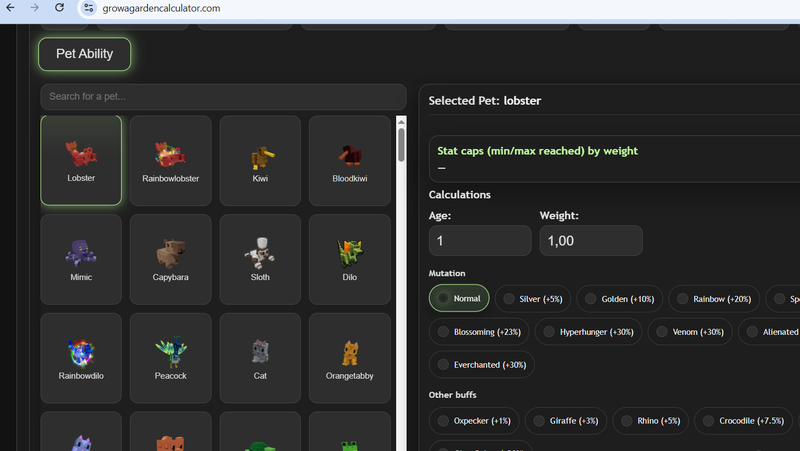Image resolution: width=800 pixels, height=451 pixels.
Task: Select the Rainbow (+20%) mutation
Action: pos(714,298)
